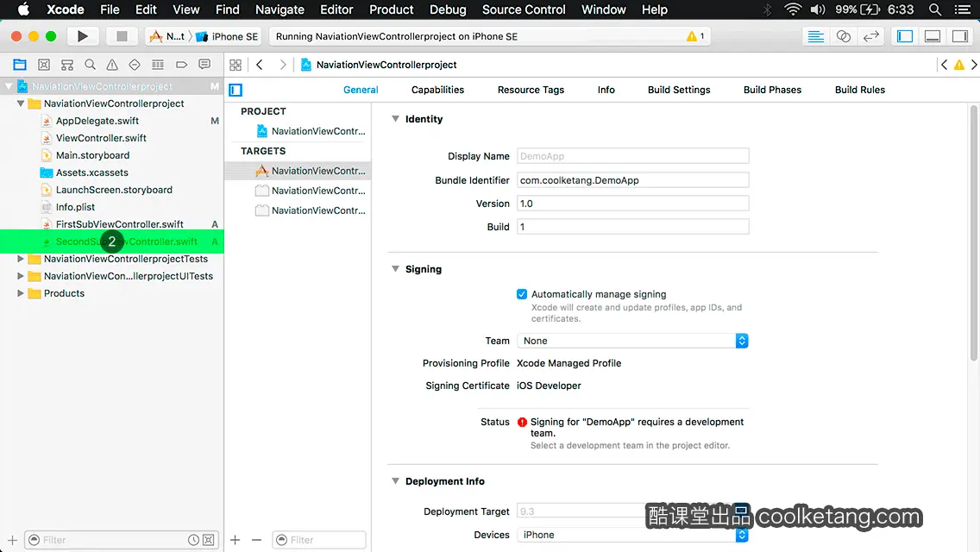Run the project with the Play button
This screenshot has width=980, height=552.
coord(83,36)
